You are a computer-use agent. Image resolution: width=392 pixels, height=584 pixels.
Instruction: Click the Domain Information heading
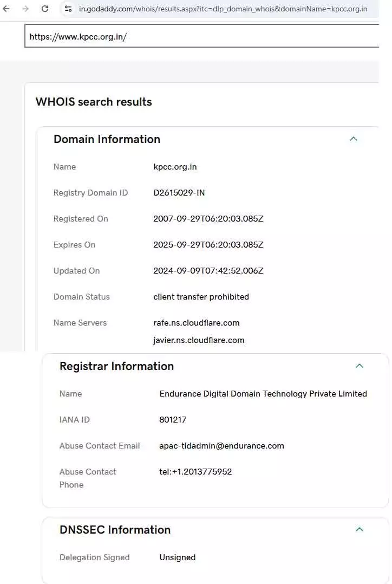tap(107, 139)
